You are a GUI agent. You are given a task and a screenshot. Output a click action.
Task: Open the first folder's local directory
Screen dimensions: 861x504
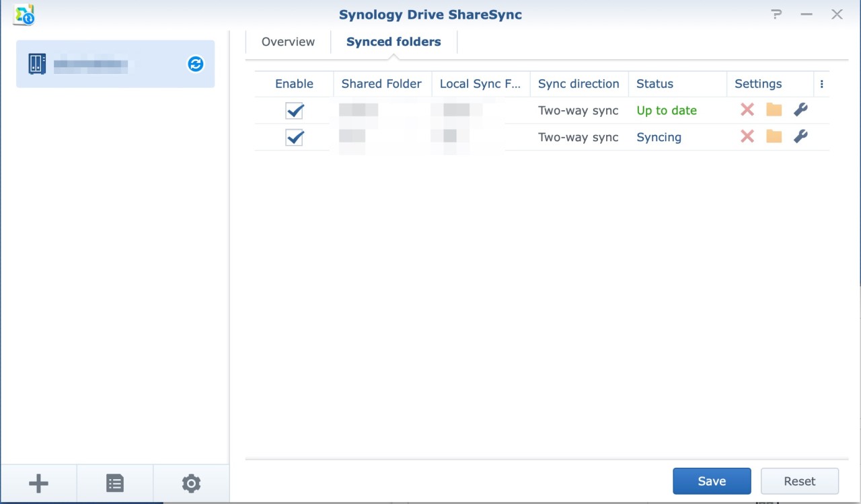tap(773, 110)
